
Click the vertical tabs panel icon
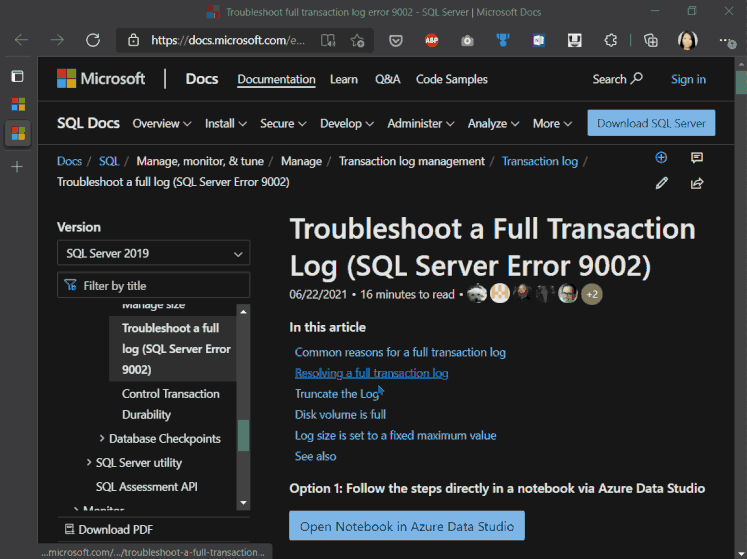[x=18, y=76]
